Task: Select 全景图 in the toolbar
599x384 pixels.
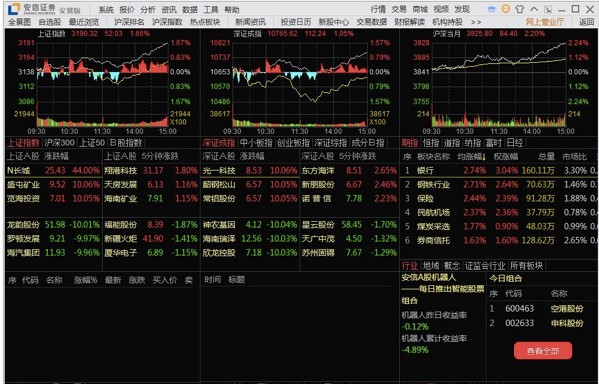Action: pyautogui.click(x=19, y=22)
